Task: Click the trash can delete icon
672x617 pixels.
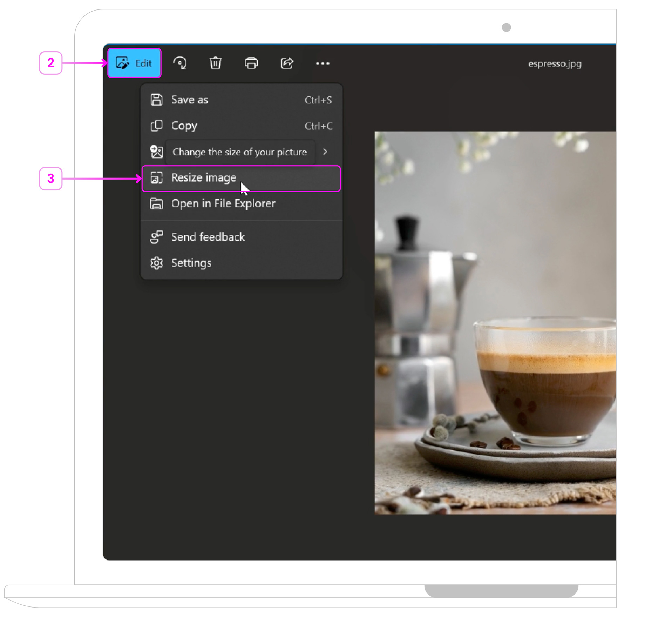Action: 215,63
